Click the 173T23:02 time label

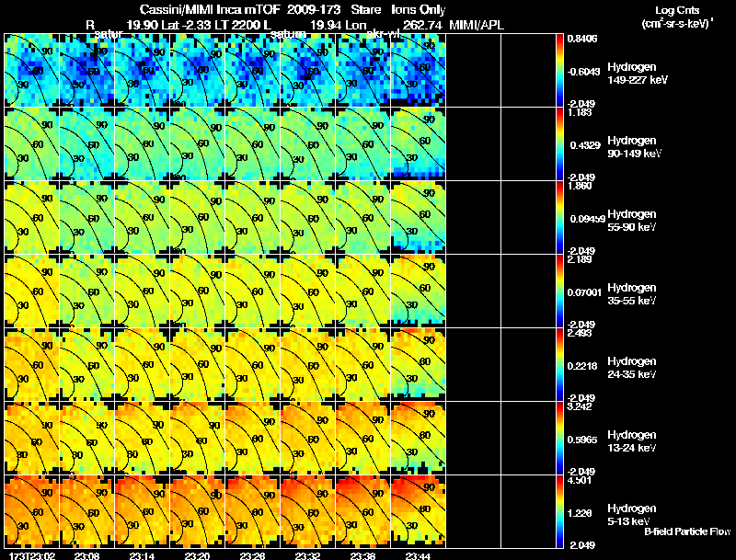click(32, 555)
